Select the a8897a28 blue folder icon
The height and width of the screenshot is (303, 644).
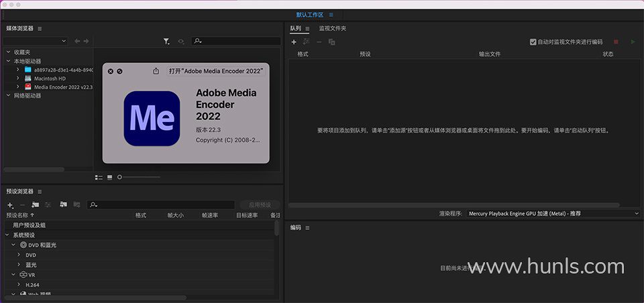(x=28, y=70)
